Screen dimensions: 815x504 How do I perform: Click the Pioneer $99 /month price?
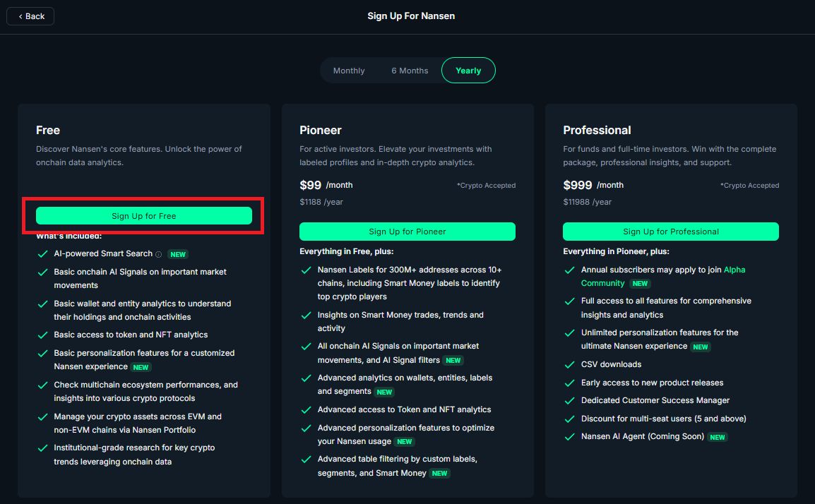[326, 185]
